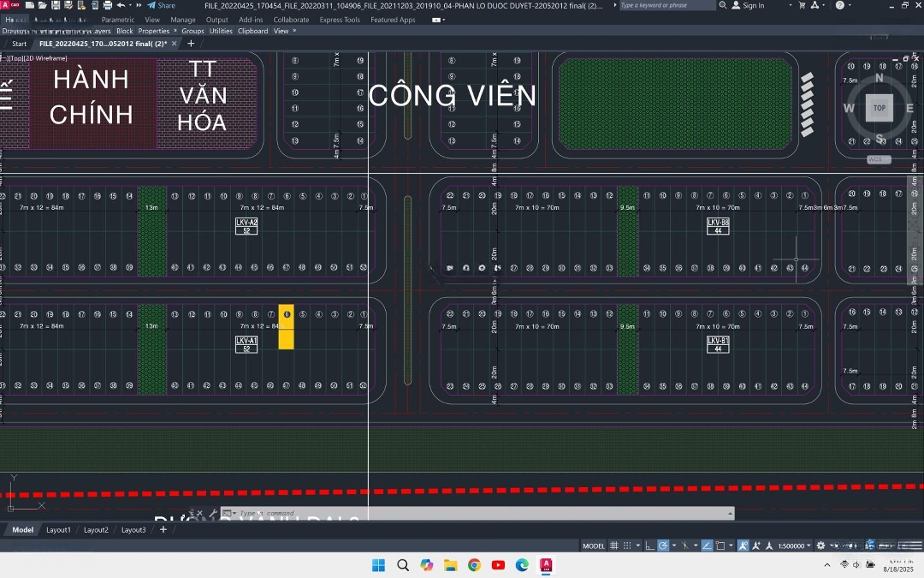Click the Save icon in Quick Access toolbar
Viewport: 924px width, 578px height.
pyautogui.click(x=56, y=5)
